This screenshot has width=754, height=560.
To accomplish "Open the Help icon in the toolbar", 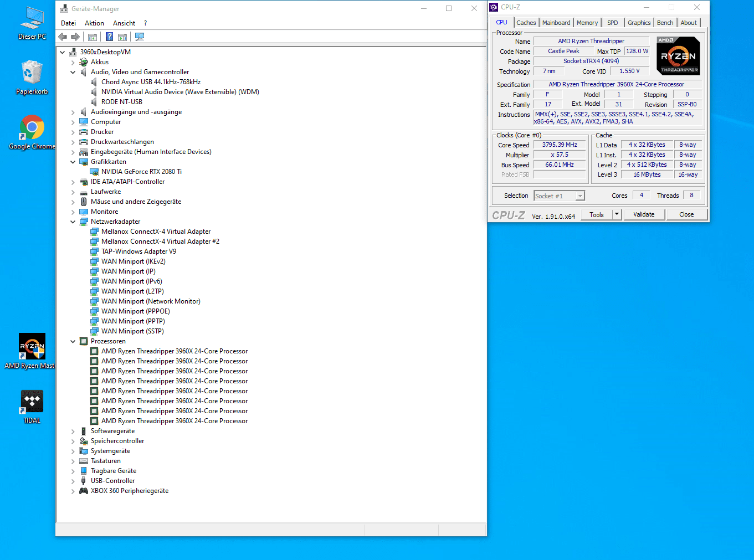I will click(x=109, y=37).
